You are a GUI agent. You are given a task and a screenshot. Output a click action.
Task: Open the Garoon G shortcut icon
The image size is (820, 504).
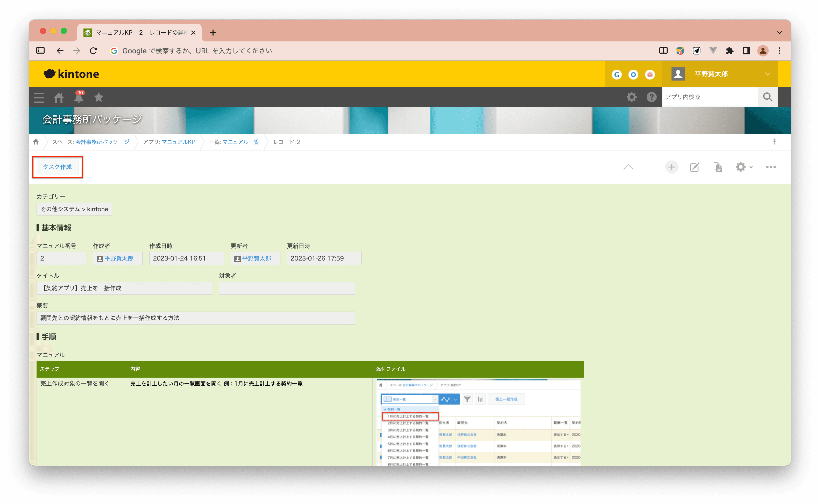click(x=617, y=74)
